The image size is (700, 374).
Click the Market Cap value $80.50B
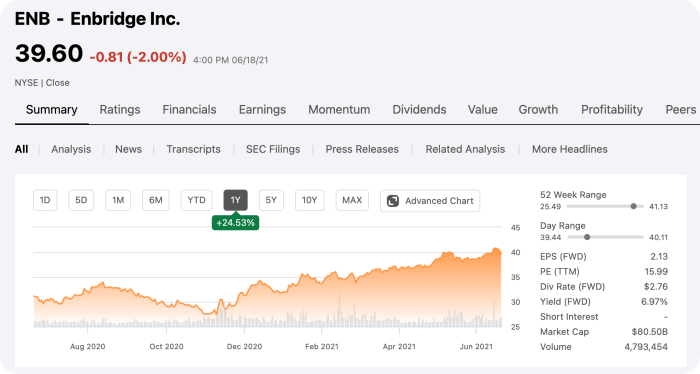pyautogui.click(x=650, y=332)
